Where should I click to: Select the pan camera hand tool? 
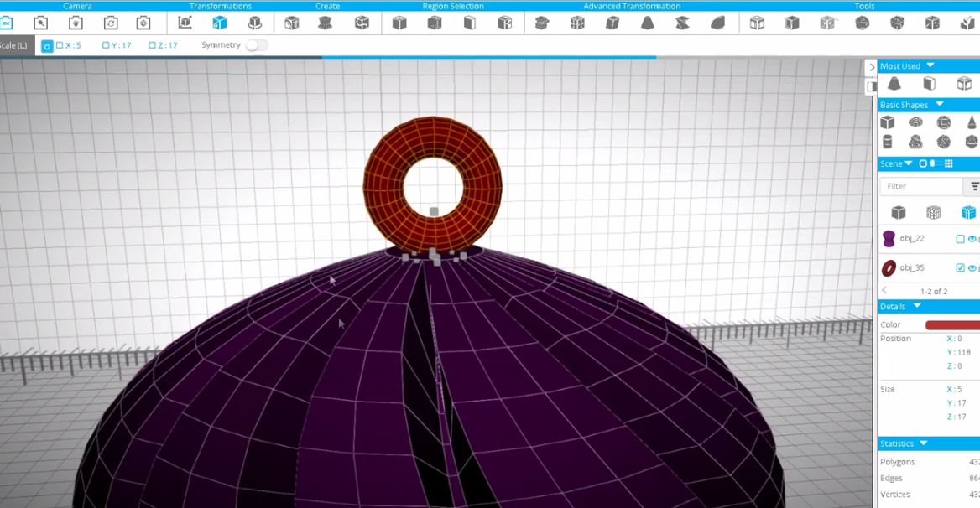(x=76, y=23)
